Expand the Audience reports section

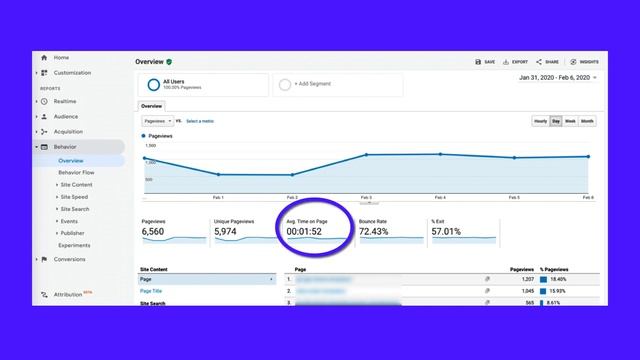tap(36, 117)
